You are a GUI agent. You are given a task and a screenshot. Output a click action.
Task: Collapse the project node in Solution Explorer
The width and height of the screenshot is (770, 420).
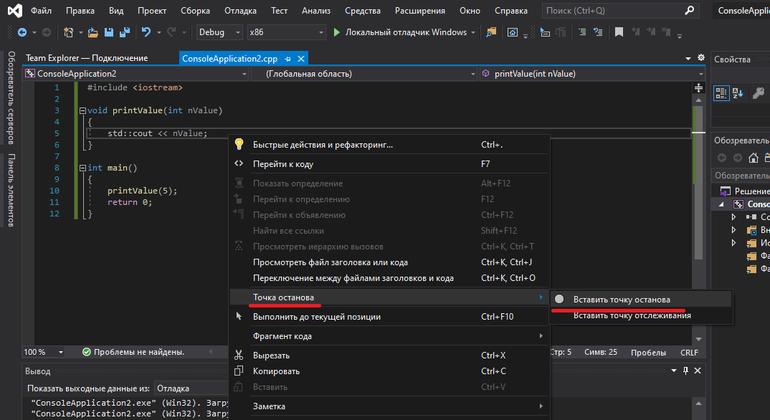[x=721, y=204]
